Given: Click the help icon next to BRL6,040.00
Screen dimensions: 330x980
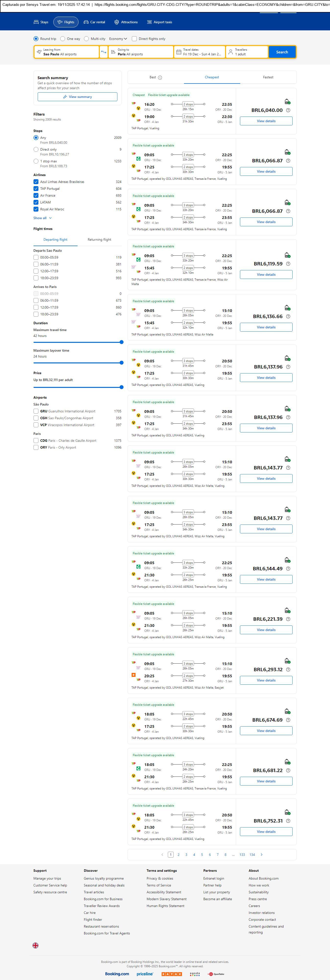Looking at the screenshot, I should pos(288,110).
